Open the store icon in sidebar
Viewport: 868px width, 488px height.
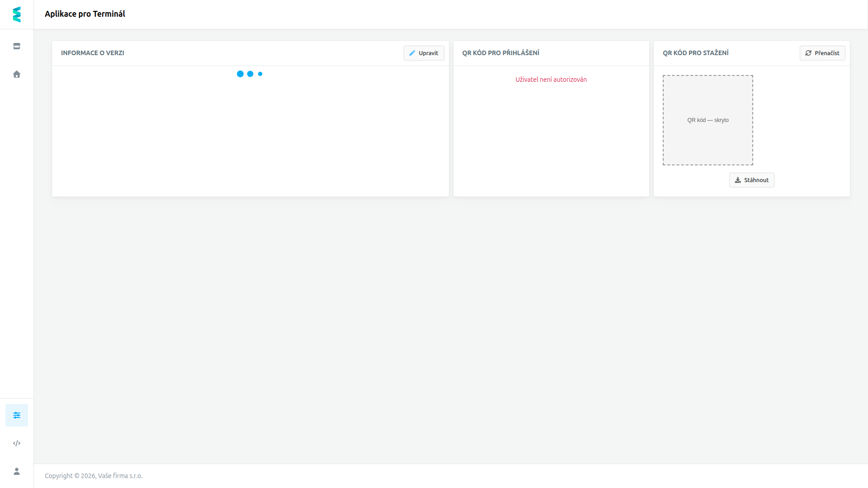pyautogui.click(x=17, y=46)
